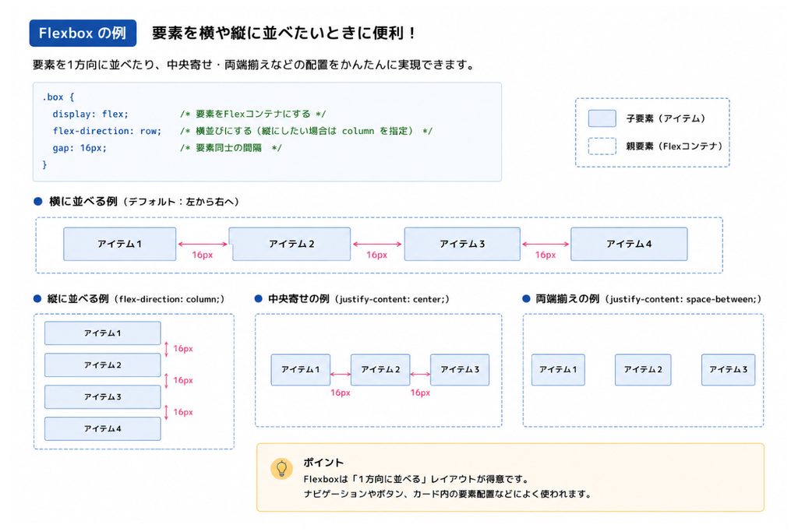Select the legend label '親要素（Flexコンテナ）'
Screen dimensions: 798x532
click(674, 146)
